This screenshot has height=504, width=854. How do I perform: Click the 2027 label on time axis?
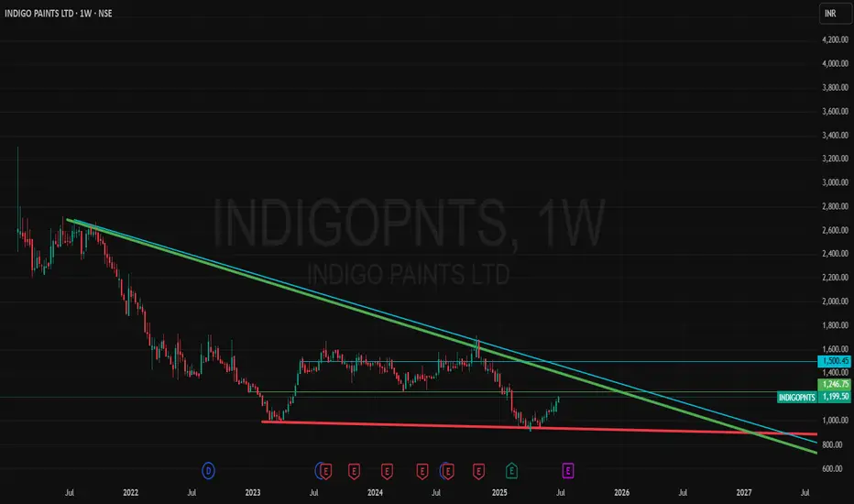click(743, 493)
